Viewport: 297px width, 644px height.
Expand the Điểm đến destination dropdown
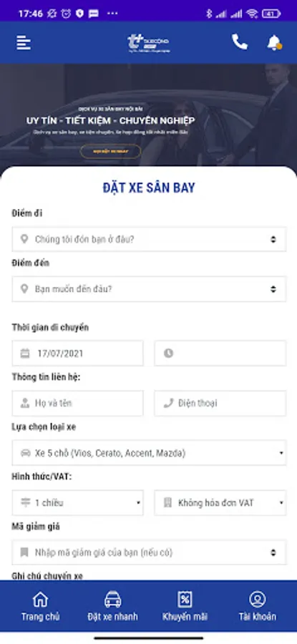149,289
